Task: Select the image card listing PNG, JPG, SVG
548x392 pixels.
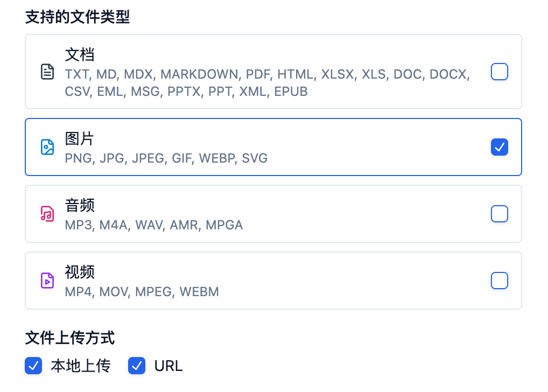Action: coord(273,146)
